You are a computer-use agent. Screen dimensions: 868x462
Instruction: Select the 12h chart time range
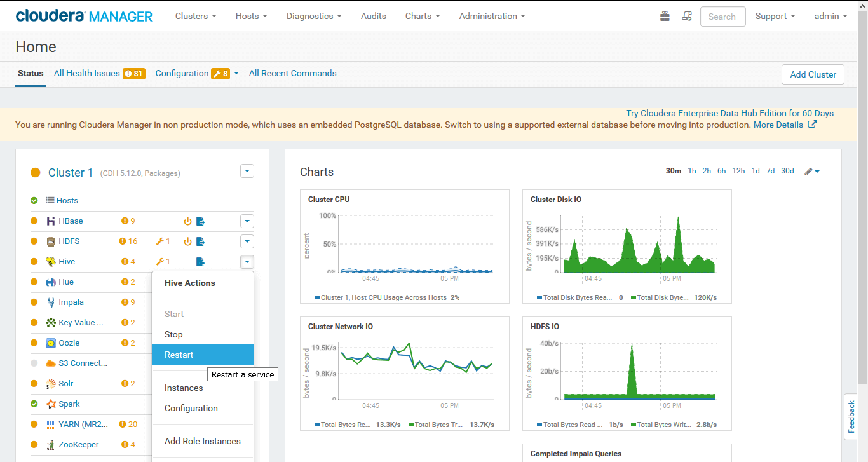(738, 171)
